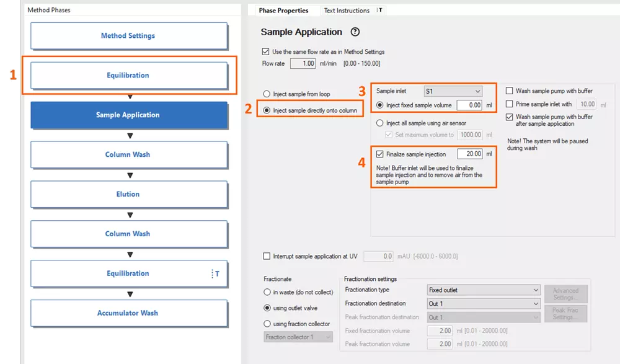Expand the Fractionation type dropdown
Viewport: 620px width, 364px height.
[484, 290]
